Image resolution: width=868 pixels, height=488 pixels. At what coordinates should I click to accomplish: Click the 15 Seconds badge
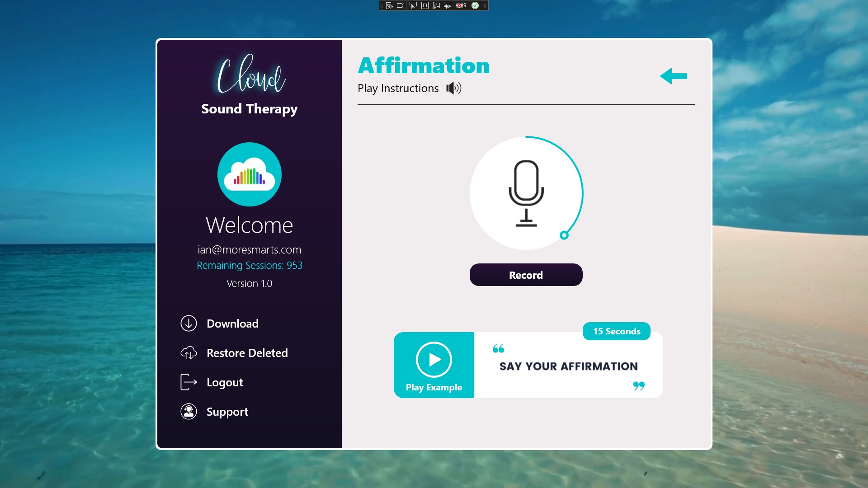coord(616,331)
